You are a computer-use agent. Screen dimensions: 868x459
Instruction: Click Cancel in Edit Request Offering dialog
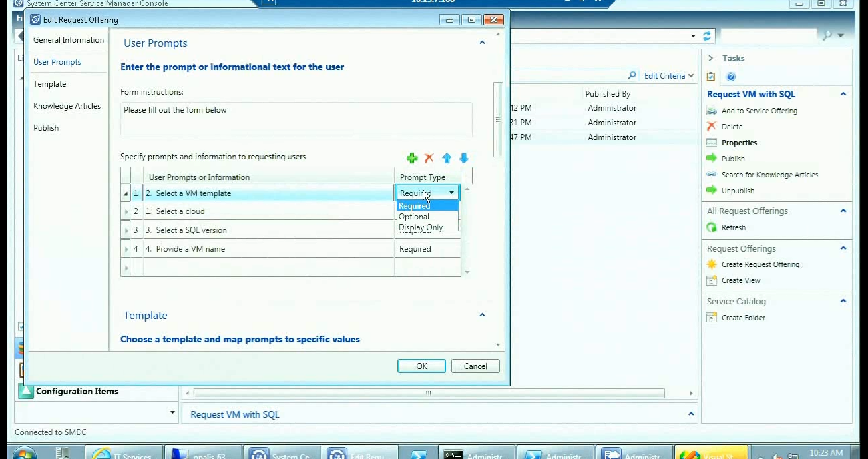pyautogui.click(x=475, y=366)
